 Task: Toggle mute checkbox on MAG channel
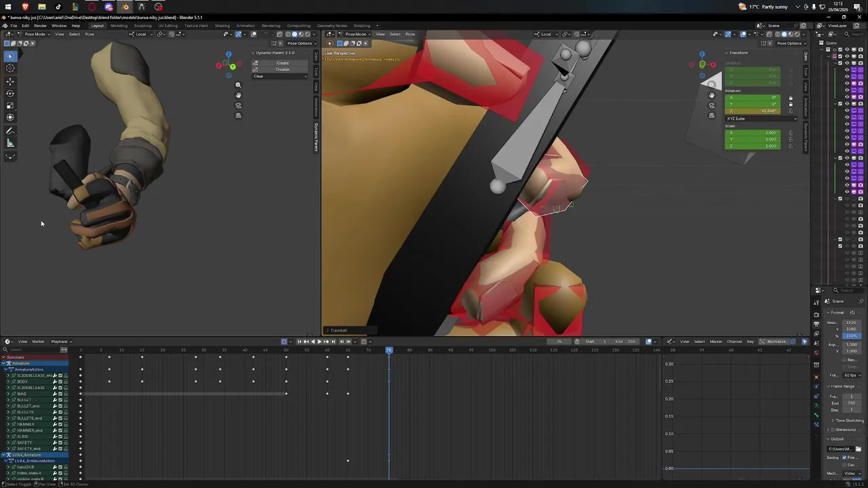pos(60,394)
